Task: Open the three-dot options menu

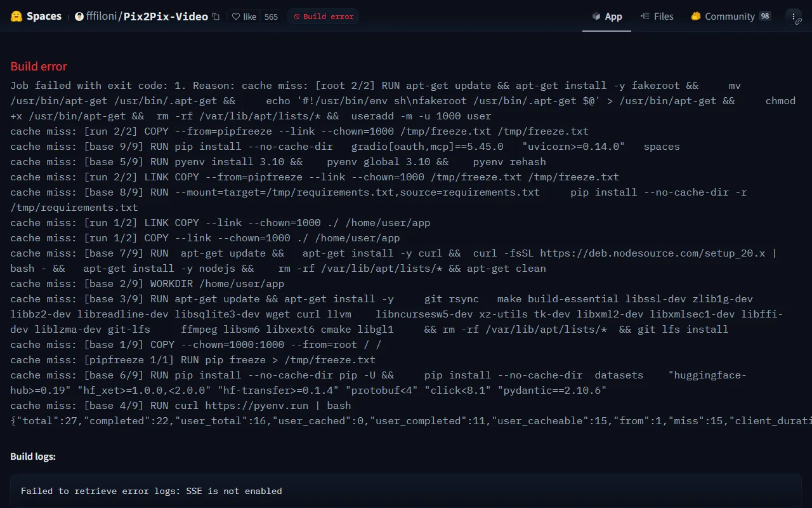Action: point(793,16)
